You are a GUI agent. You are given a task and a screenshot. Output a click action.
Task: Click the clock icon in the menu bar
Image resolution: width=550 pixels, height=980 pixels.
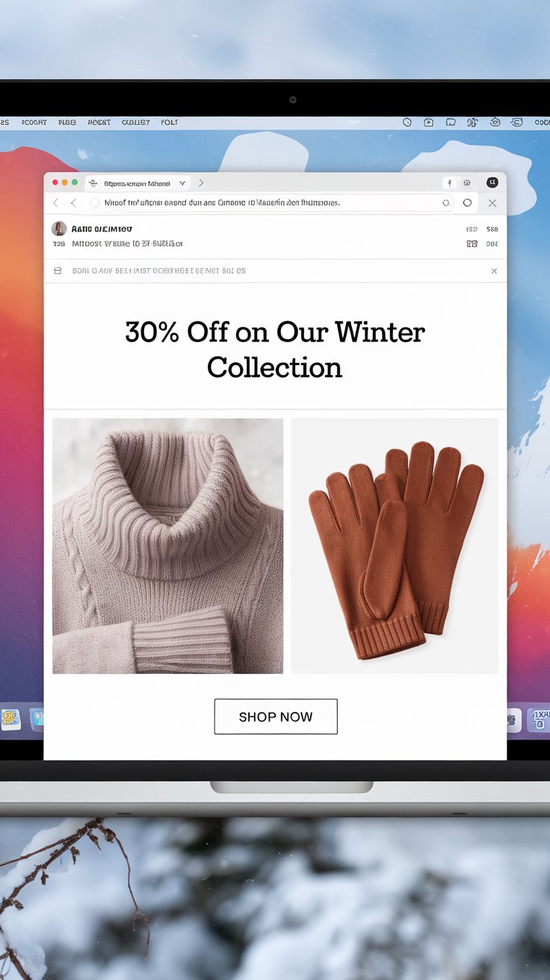click(407, 122)
